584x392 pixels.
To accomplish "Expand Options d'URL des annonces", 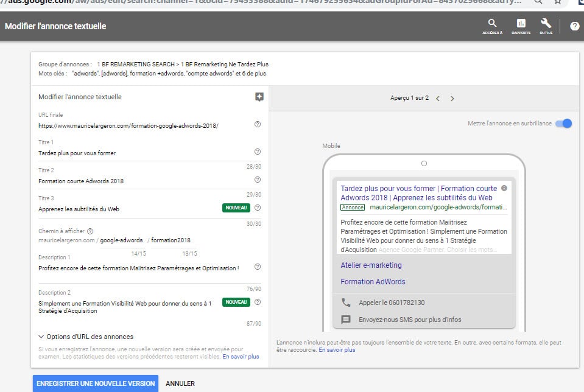I will click(86, 337).
